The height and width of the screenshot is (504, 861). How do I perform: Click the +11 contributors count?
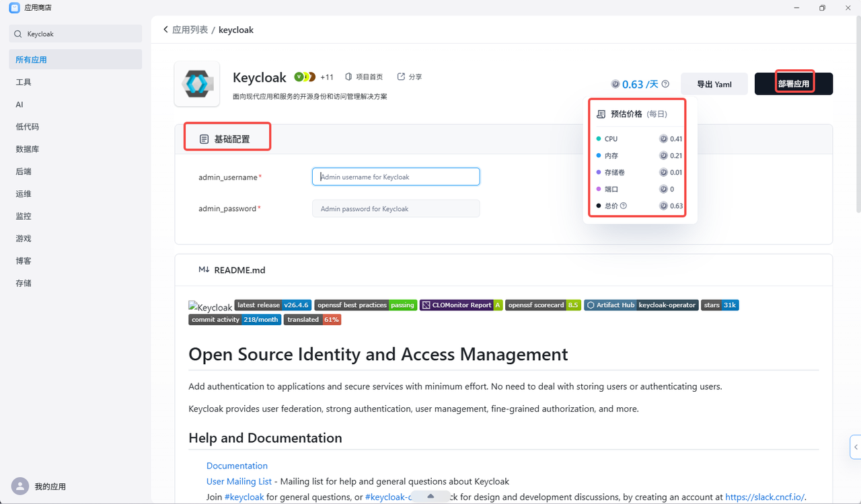click(x=327, y=77)
